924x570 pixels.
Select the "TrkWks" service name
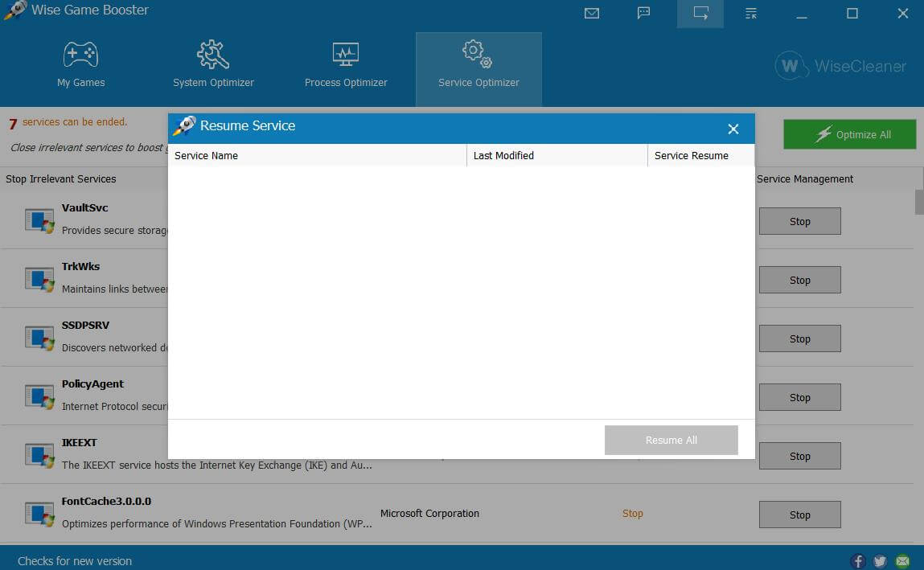80,267
